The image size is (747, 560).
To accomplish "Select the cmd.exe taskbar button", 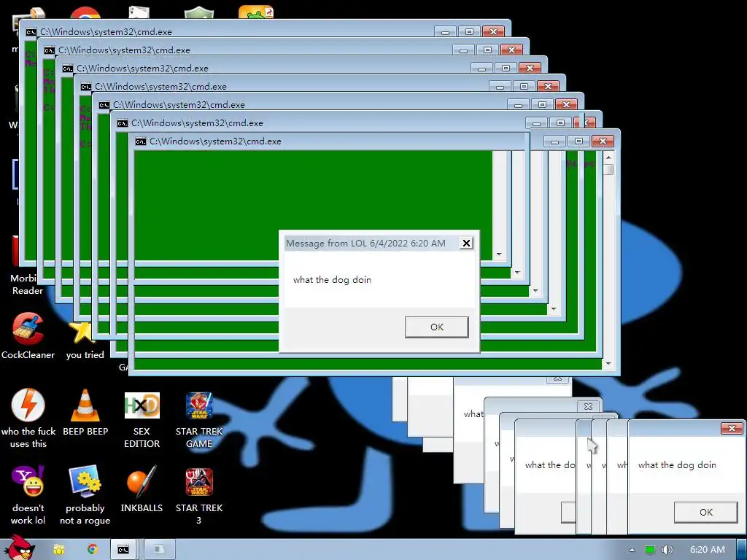I will [123, 550].
